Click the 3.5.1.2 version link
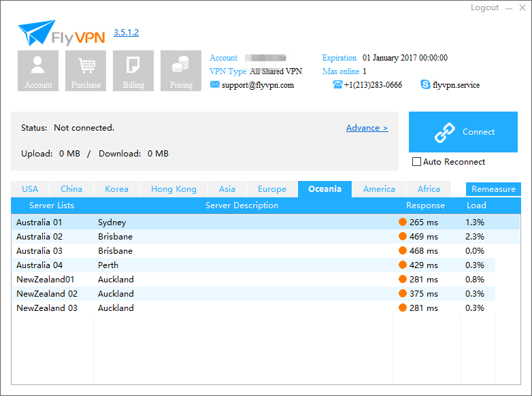This screenshot has width=532, height=396. click(126, 32)
